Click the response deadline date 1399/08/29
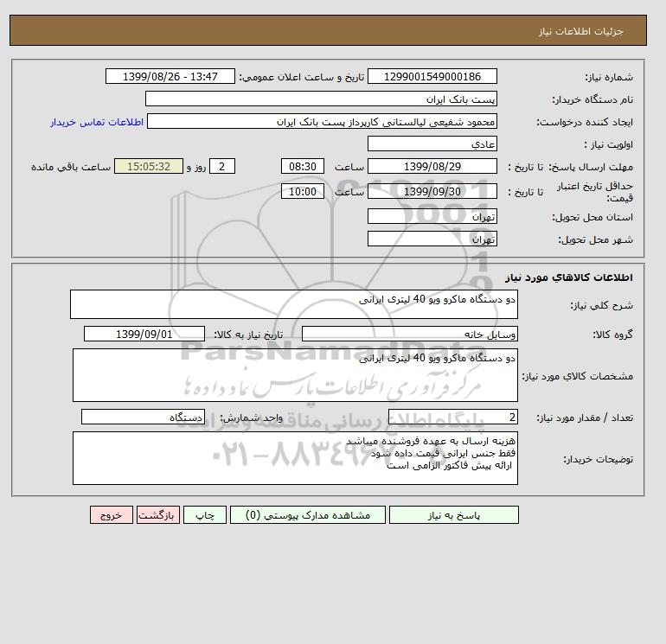This screenshot has height=644, width=666. pyautogui.click(x=432, y=167)
